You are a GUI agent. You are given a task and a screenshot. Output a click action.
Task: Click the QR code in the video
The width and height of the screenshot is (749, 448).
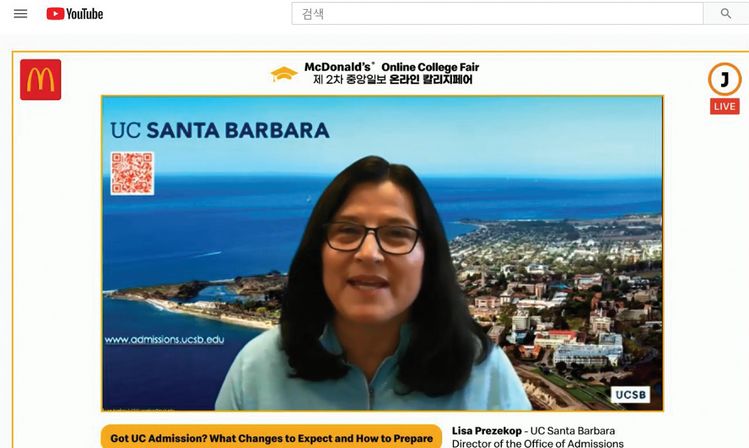pyautogui.click(x=132, y=173)
